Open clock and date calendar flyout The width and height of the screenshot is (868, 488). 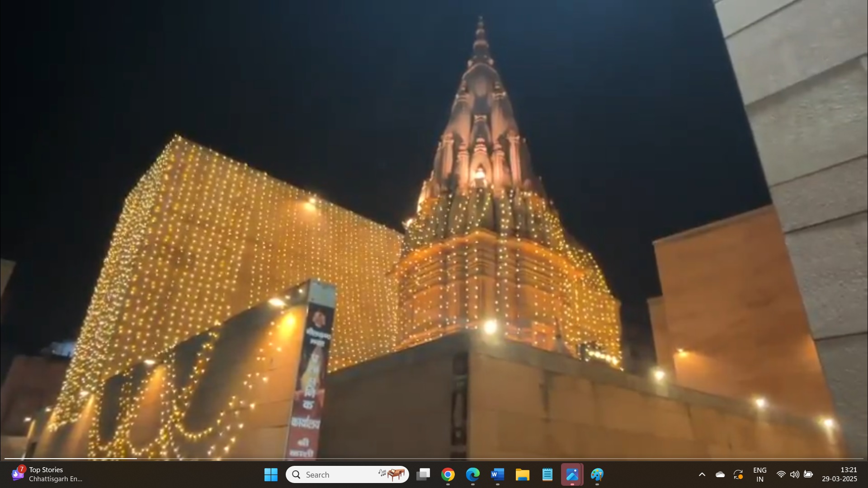pos(840,474)
